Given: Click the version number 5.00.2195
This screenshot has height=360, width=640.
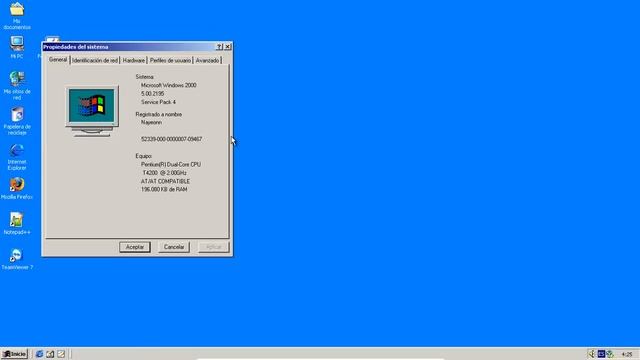Looking at the screenshot, I should click(x=153, y=94).
